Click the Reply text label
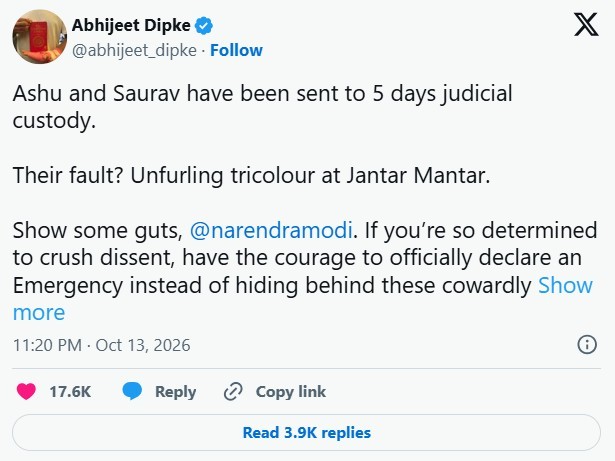Screen dimensions: 615x461 pyautogui.click(x=175, y=392)
